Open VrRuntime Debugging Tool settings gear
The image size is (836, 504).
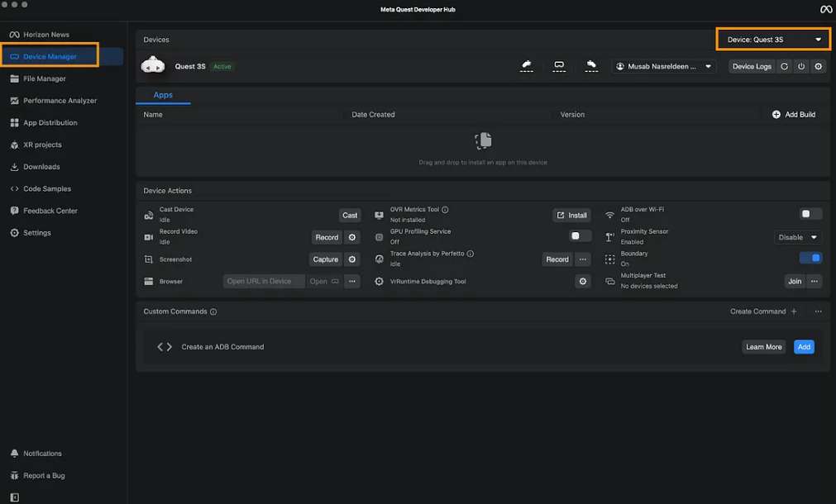pyautogui.click(x=583, y=282)
